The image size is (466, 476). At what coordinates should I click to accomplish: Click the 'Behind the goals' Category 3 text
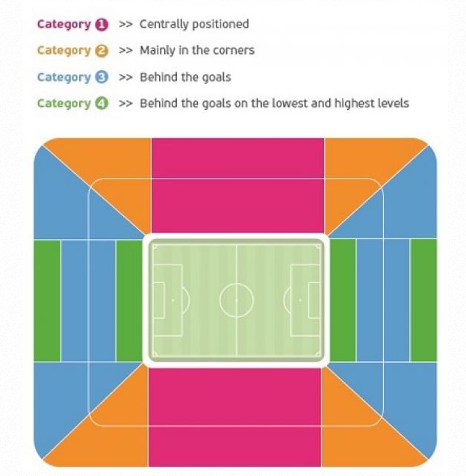184,77
